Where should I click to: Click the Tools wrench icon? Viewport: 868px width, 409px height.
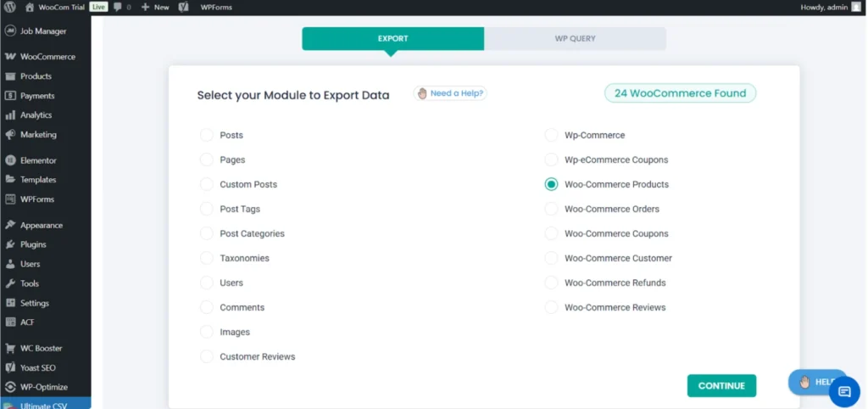coord(10,283)
